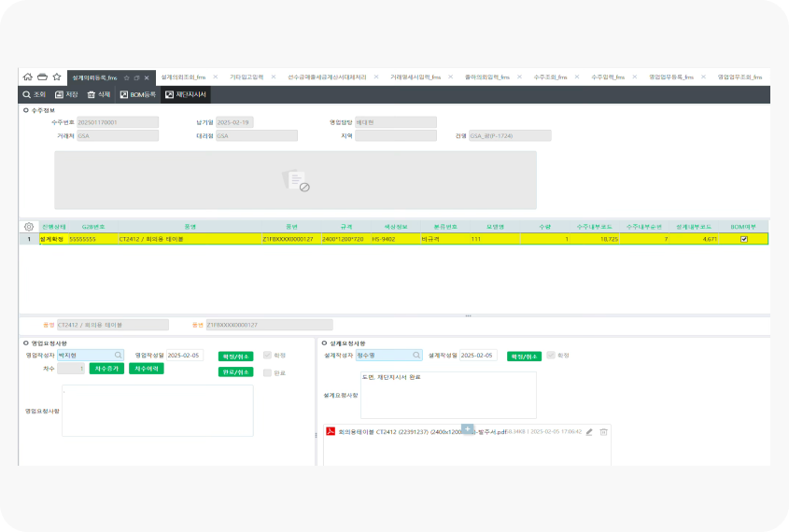Open grid settings gear icon in table header

click(29, 226)
